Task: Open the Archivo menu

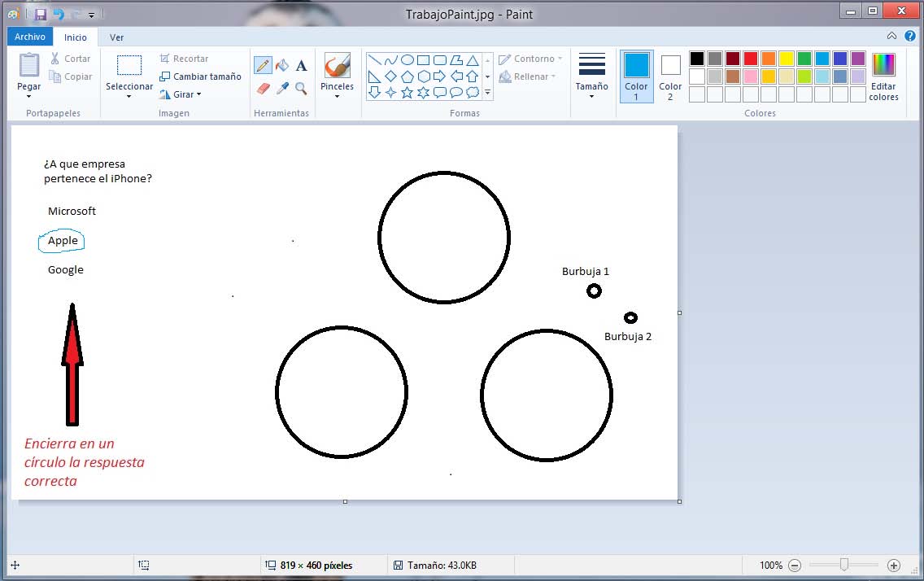Action: [30, 37]
